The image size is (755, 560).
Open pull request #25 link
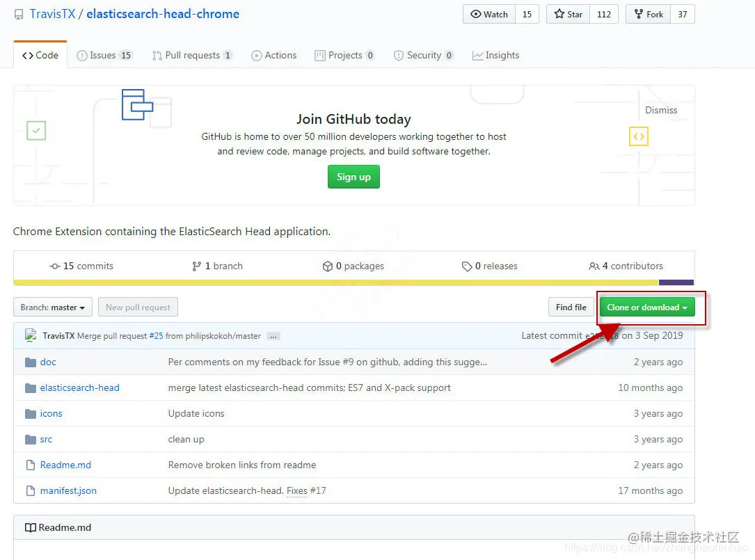coord(156,335)
